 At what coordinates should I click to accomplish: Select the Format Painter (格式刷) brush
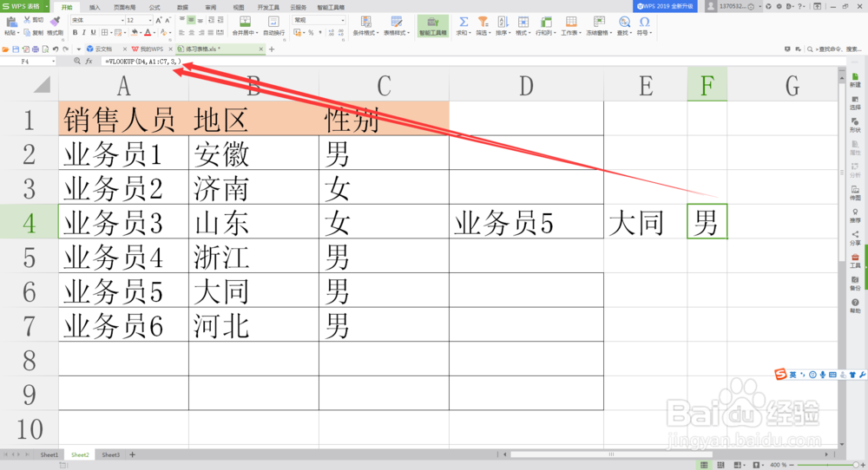(55, 21)
